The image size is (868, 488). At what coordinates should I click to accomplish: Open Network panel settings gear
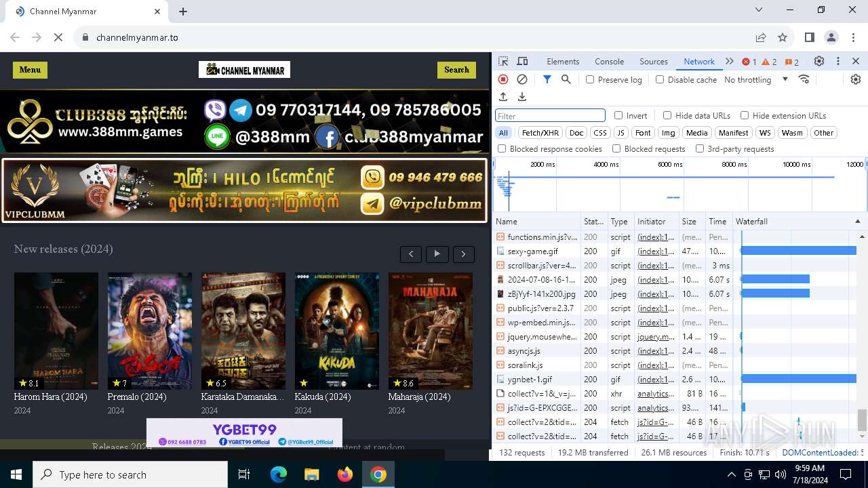point(856,79)
